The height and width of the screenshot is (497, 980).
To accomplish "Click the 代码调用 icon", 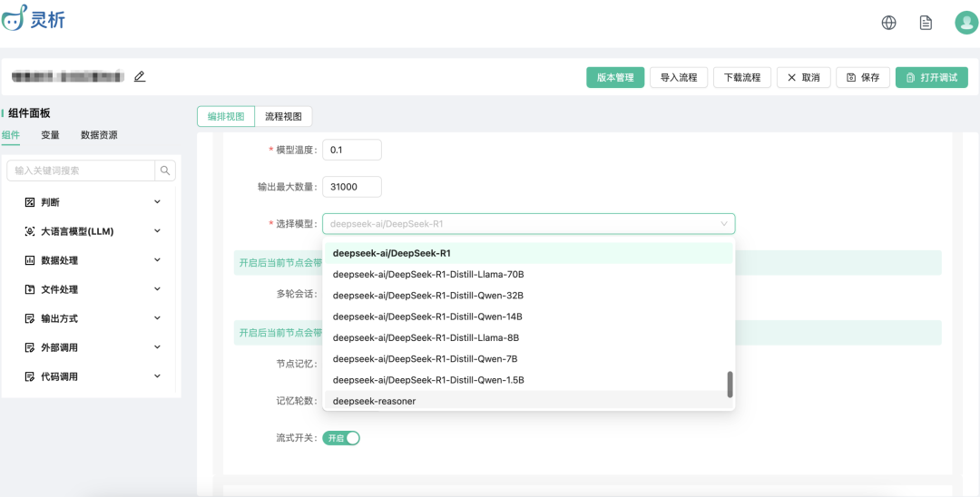I will [29, 376].
